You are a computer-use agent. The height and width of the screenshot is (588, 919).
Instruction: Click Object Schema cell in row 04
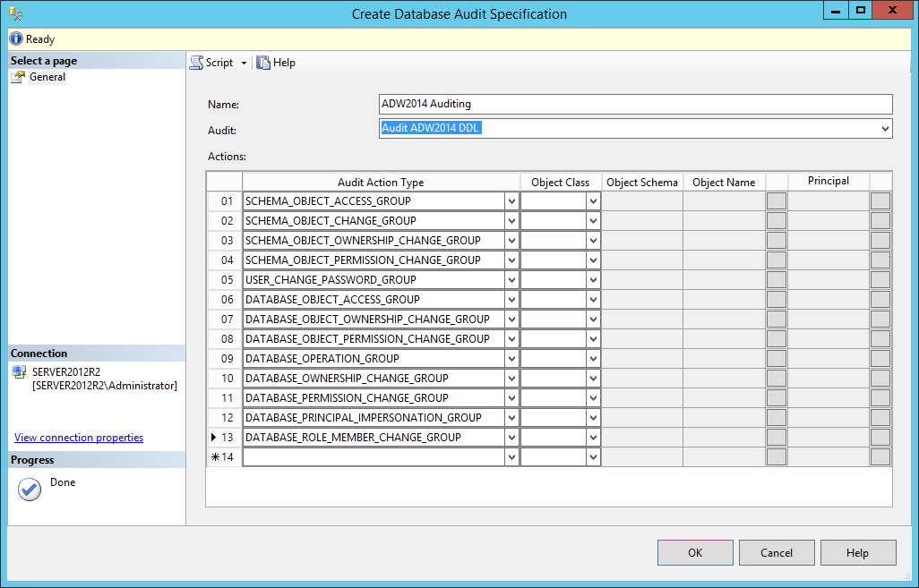642,260
